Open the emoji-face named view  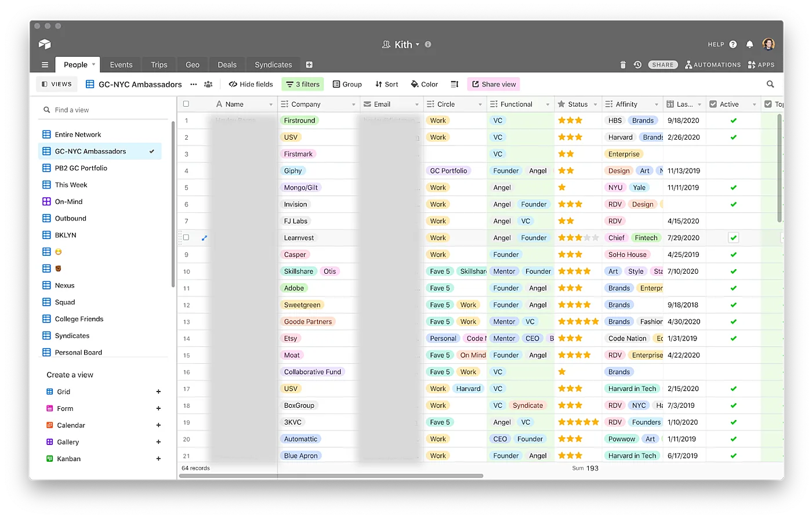[100, 252]
